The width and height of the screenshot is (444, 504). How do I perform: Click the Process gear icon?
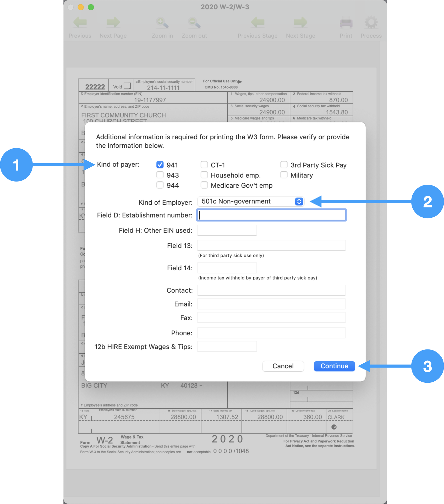(x=371, y=23)
